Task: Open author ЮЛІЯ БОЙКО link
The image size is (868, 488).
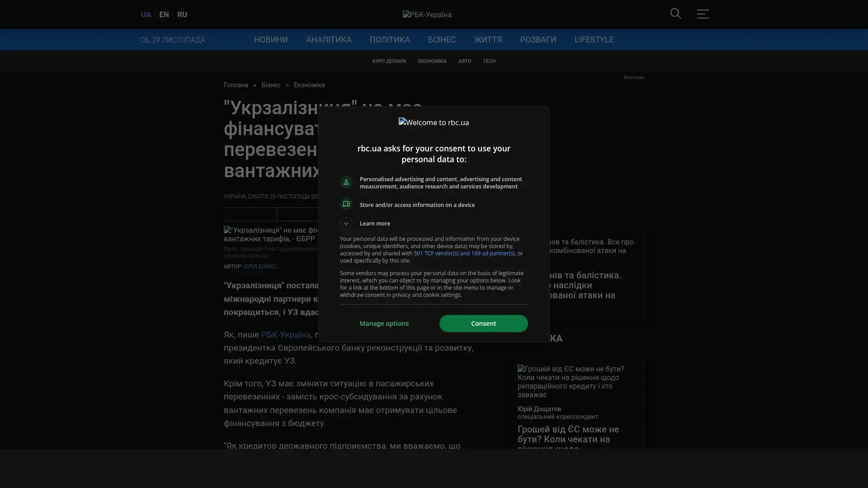Action: (259, 267)
